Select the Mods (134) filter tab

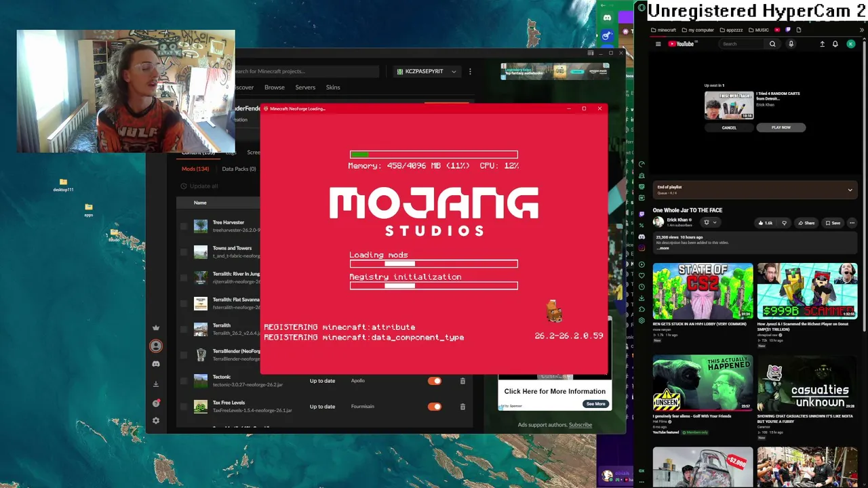coord(195,169)
